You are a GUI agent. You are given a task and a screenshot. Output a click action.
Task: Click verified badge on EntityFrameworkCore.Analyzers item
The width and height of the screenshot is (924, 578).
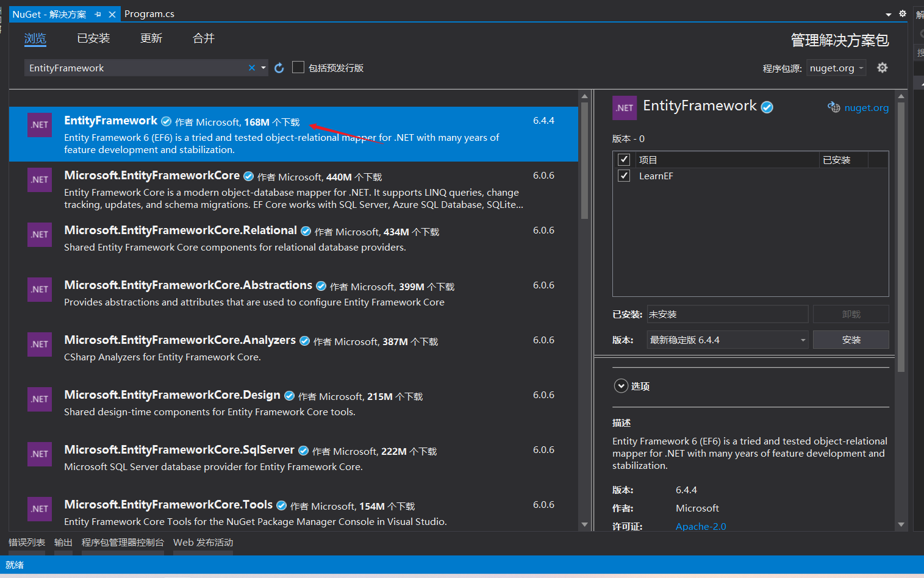pos(304,341)
